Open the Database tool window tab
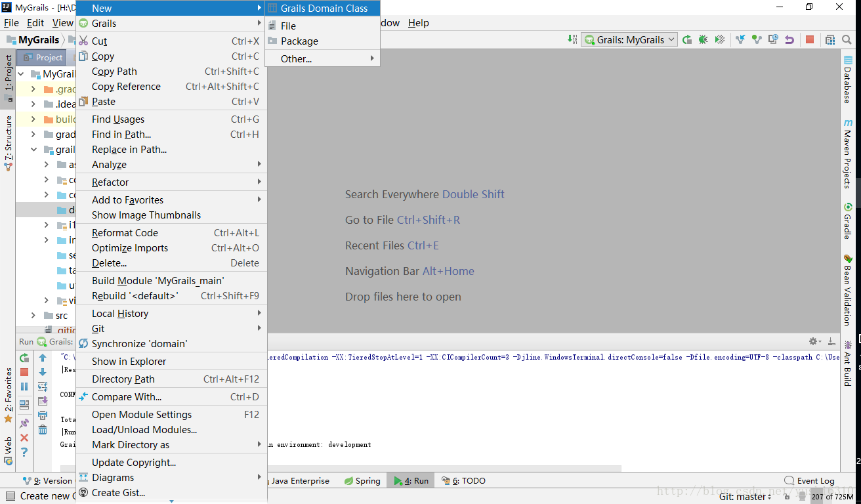Screen dimensions: 861x504 tap(848, 80)
